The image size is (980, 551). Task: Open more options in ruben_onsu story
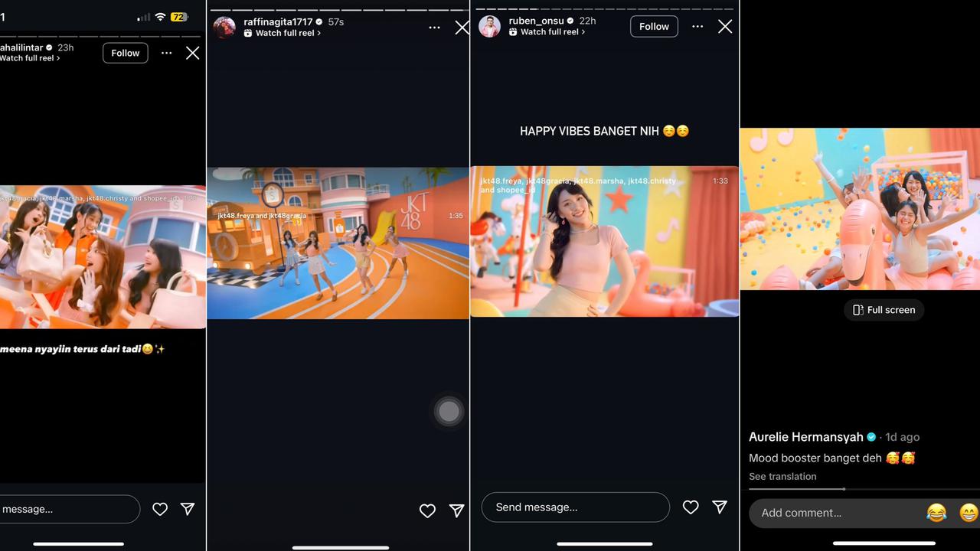(x=697, y=27)
